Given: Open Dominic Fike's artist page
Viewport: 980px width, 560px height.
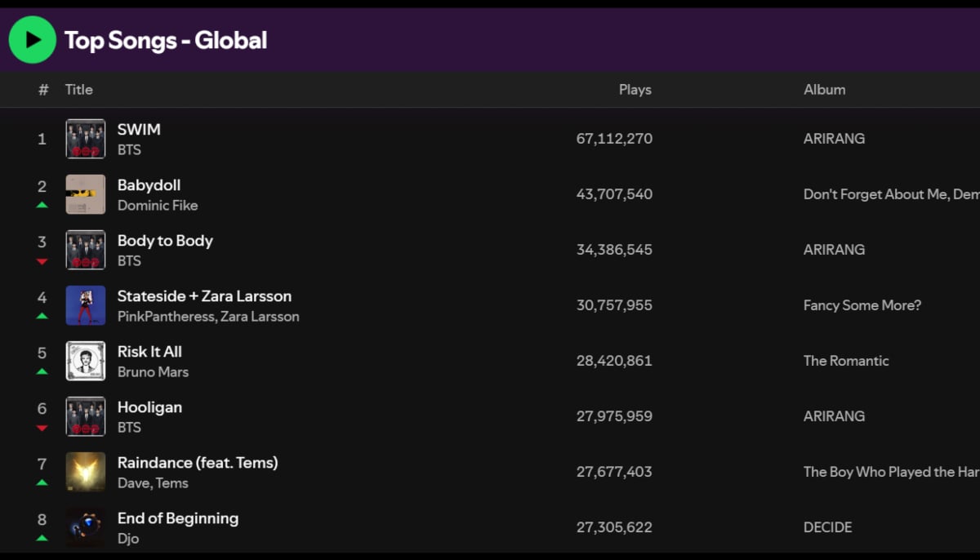Looking at the screenshot, I should click(x=158, y=206).
